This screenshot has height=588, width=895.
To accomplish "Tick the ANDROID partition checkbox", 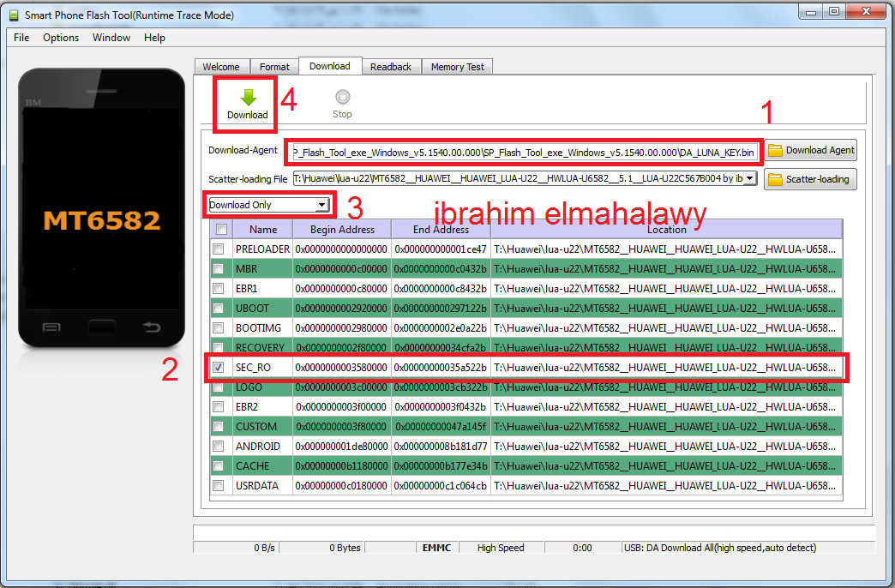I will 218,446.
